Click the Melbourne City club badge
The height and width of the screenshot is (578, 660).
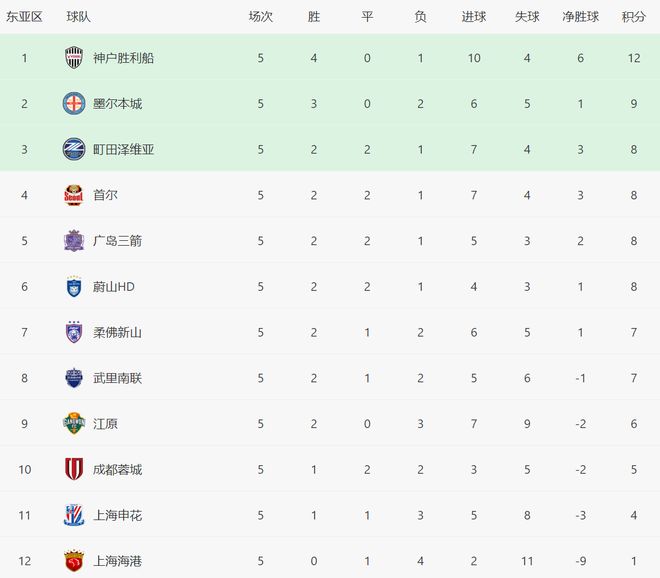(75, 104)
